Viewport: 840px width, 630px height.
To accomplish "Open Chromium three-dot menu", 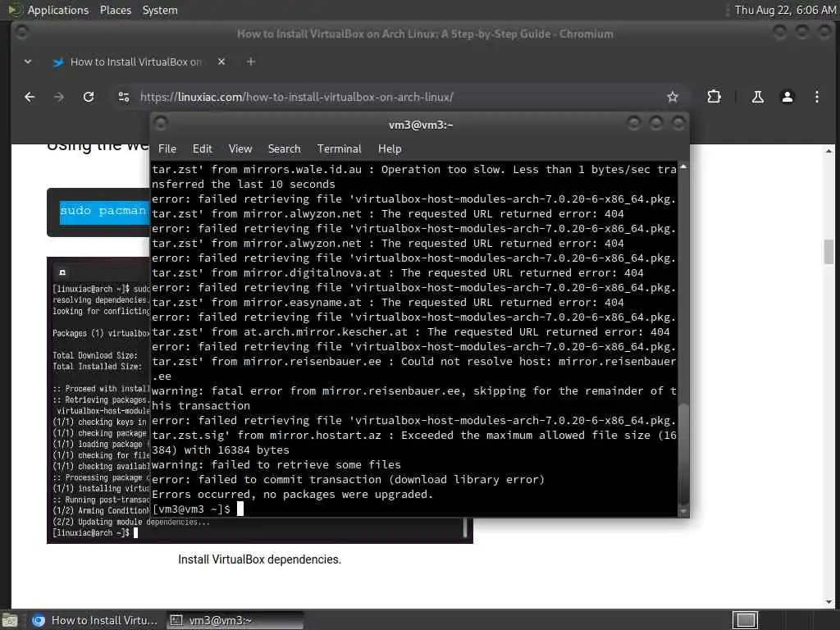I will click(x=816, y=97).
